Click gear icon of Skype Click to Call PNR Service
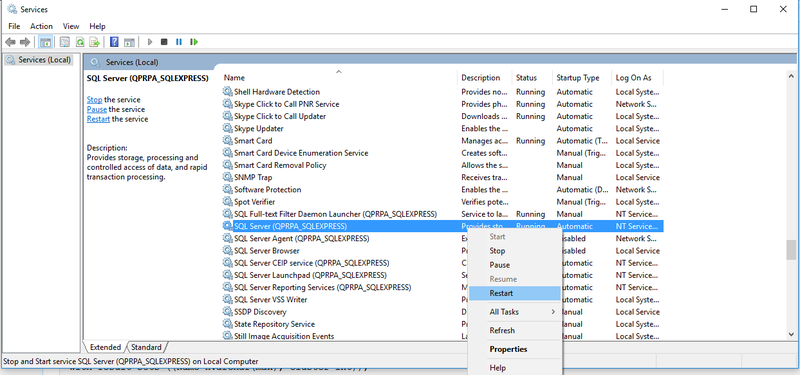Screen dimensions: 800x375 pyautogui.click(x=228, y=104)
